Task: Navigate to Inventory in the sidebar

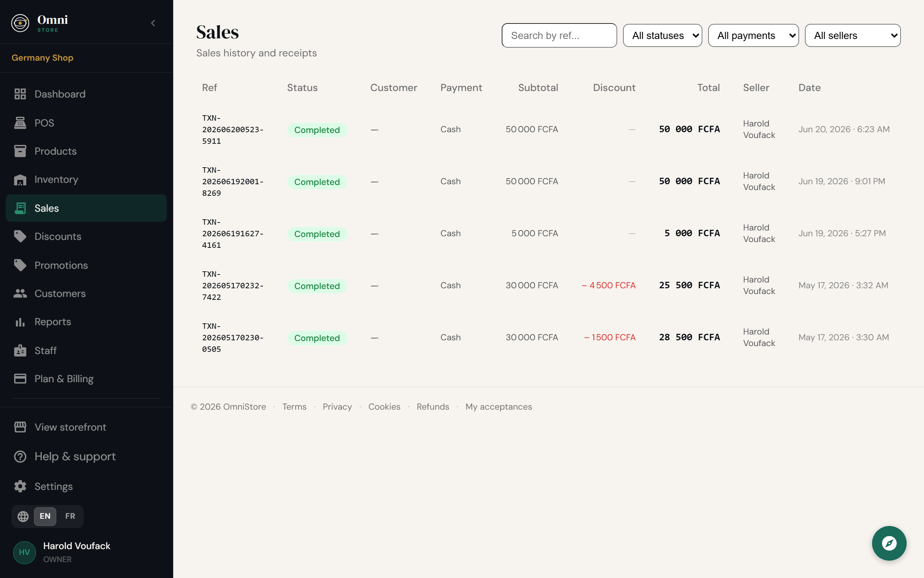Action: 86,179
